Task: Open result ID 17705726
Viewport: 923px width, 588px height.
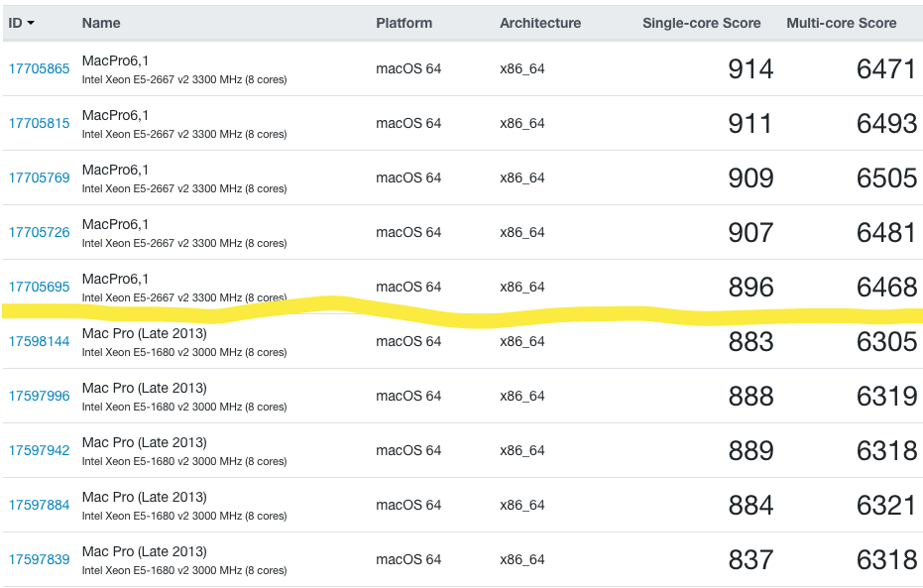Action: click(x=39, y=232)
